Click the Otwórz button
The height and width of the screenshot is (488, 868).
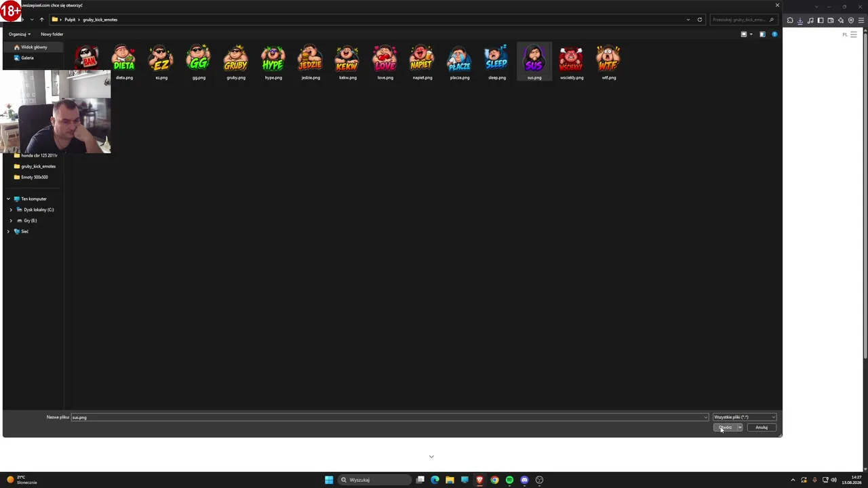tap(726, 428)
